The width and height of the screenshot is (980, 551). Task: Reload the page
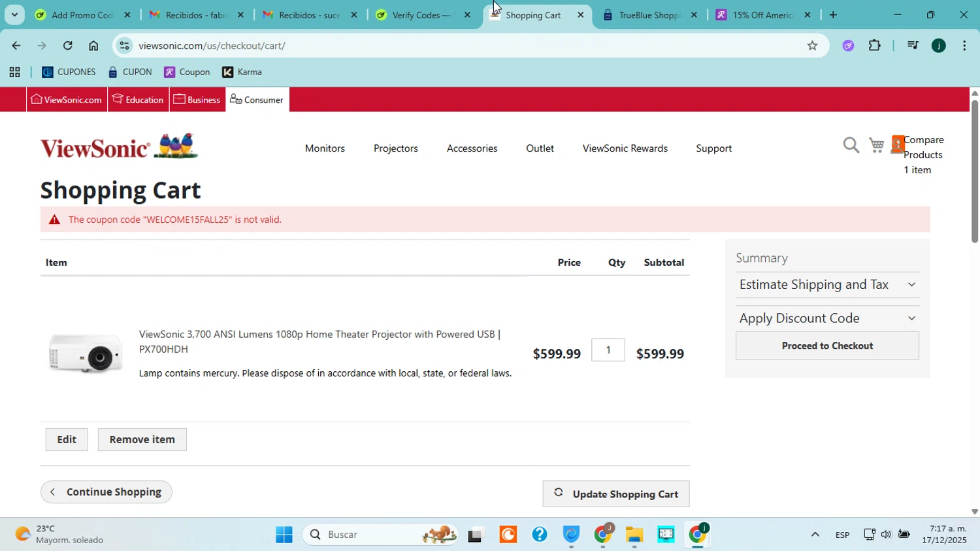pos(67,46)
